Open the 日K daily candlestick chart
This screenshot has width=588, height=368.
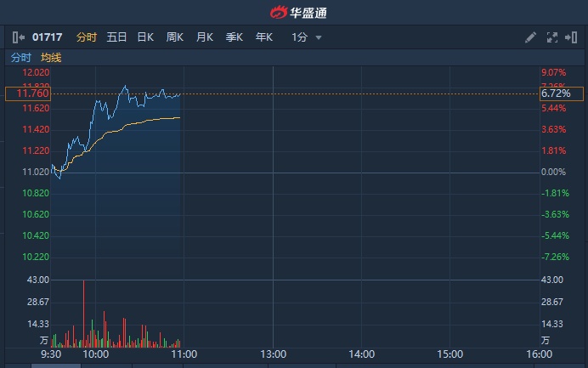(x=145, y=37)
